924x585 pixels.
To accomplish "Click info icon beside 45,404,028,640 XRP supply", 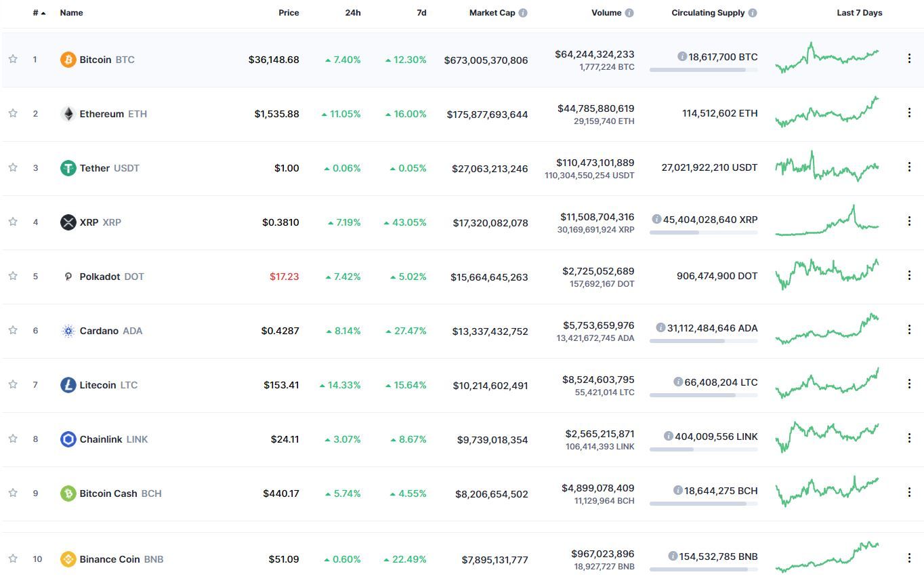I will 656,219.
